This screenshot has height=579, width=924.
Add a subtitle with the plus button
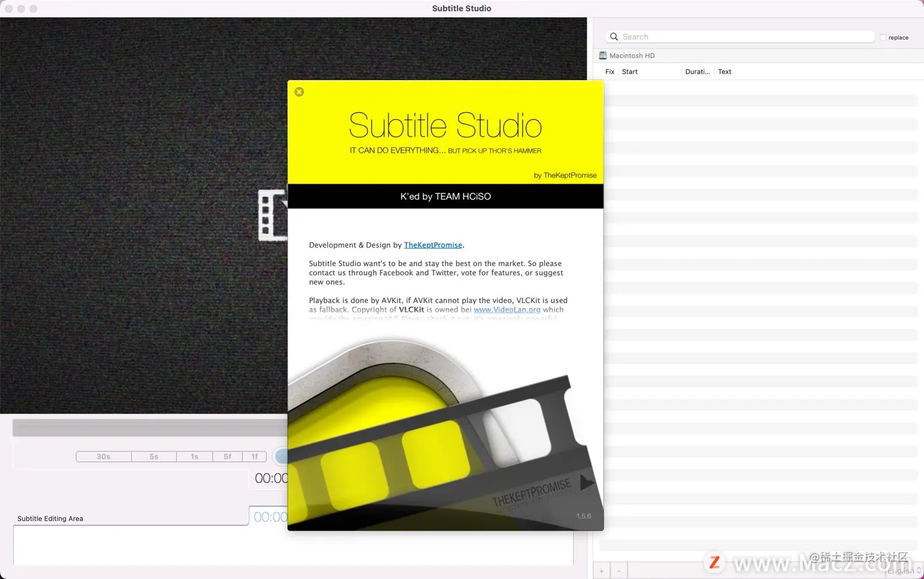(x=601, y=571)
